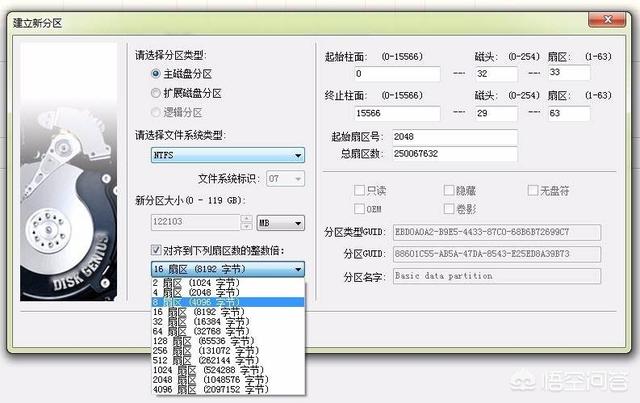
Task: Check the 隐藏 checkbox
Action: (449, 190)
